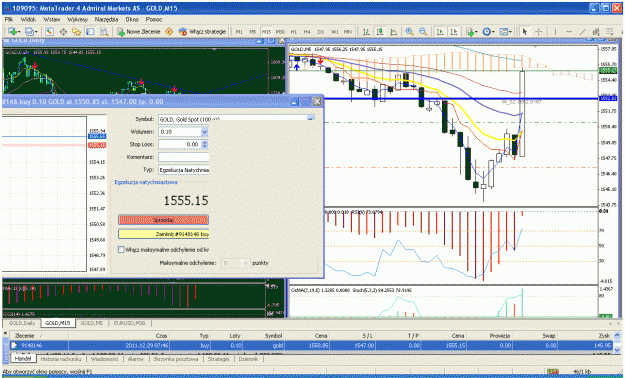The image size is (625, 378).
Task: Select the crosshair tool
Action: 539,32
